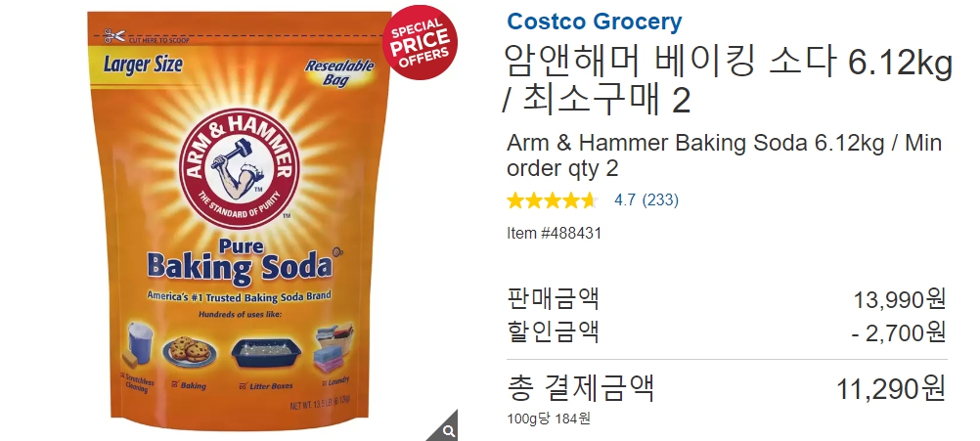Click the -2,700원 discount amount
The height and width of the screenshot is (441, 980).
pyautogui.click(x=898, y=333)
